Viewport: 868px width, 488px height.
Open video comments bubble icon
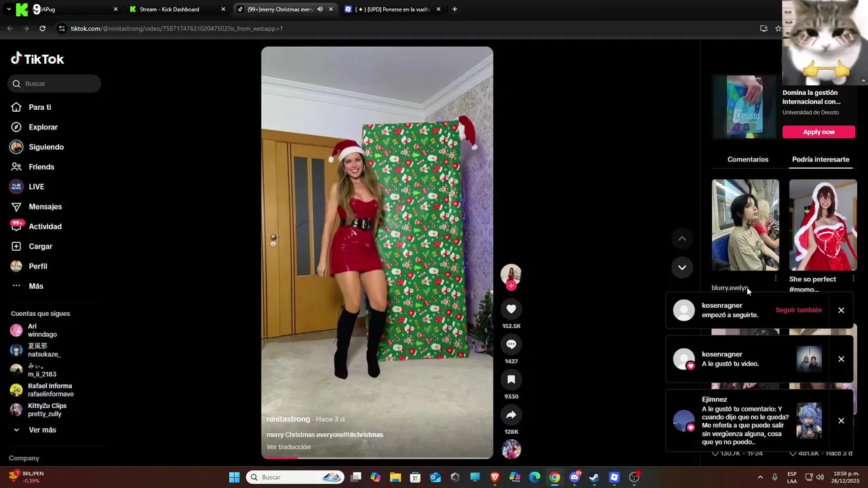click(511, 344)
